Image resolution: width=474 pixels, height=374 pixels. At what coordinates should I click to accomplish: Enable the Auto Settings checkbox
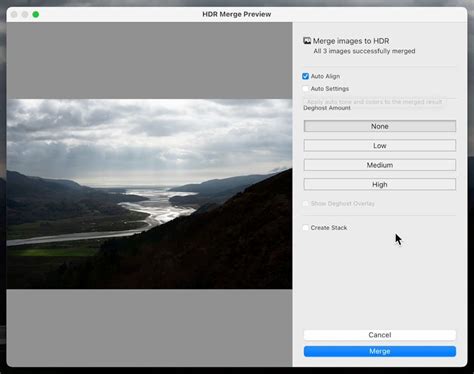[305, 89]
